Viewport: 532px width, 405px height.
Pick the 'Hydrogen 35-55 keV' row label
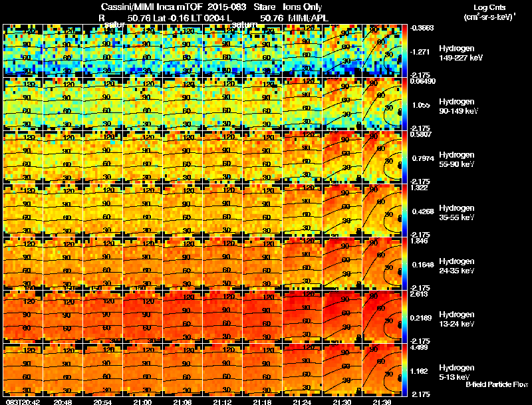point(457,213)
